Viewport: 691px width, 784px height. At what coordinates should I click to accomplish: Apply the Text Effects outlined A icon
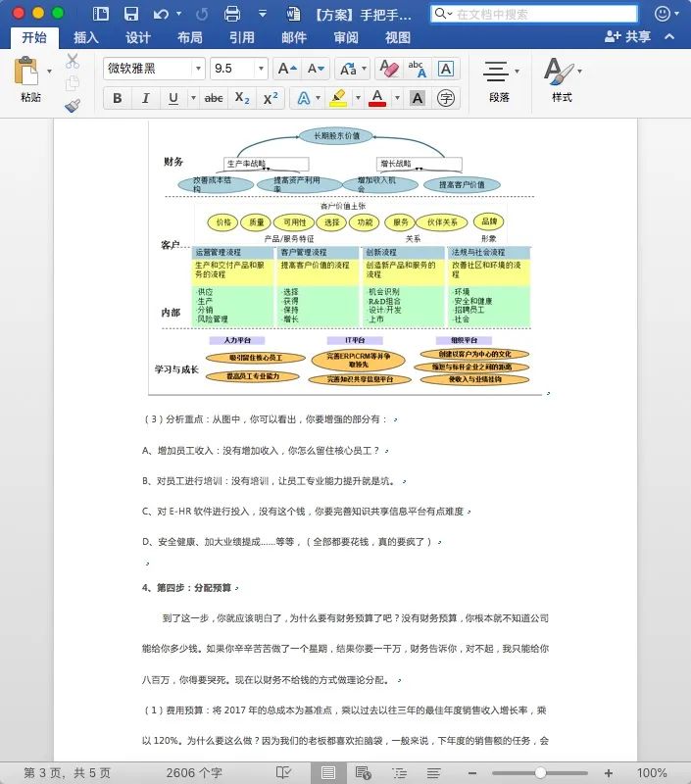(x=304, y=98)
